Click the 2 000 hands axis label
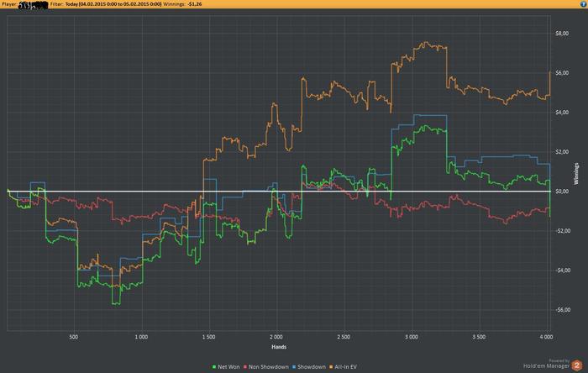The height and width of the screenshot is (373, 588). tap(276, 337)
